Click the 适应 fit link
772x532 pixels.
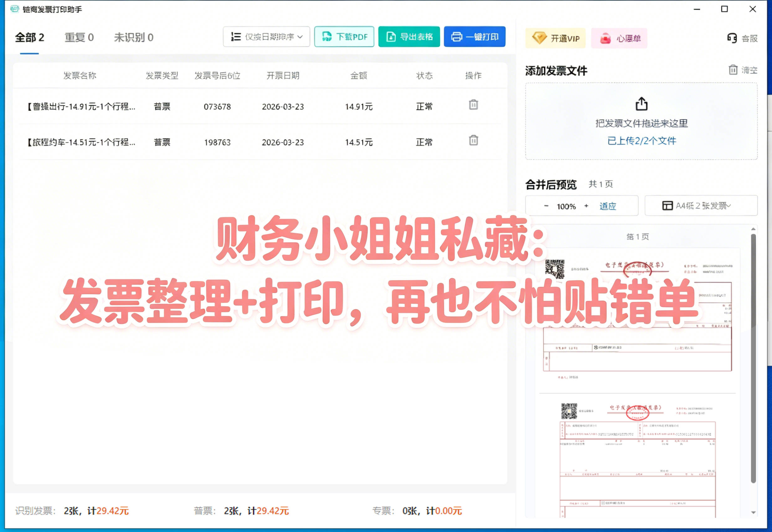(608, 206)
